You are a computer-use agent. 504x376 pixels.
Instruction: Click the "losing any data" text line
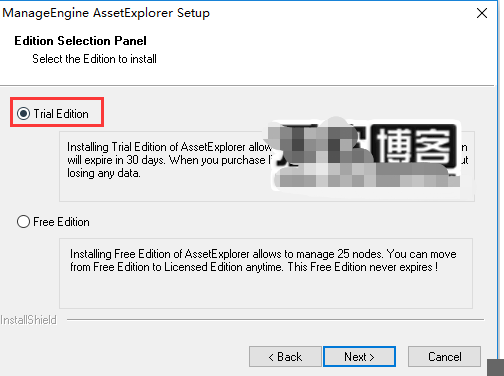104,173
